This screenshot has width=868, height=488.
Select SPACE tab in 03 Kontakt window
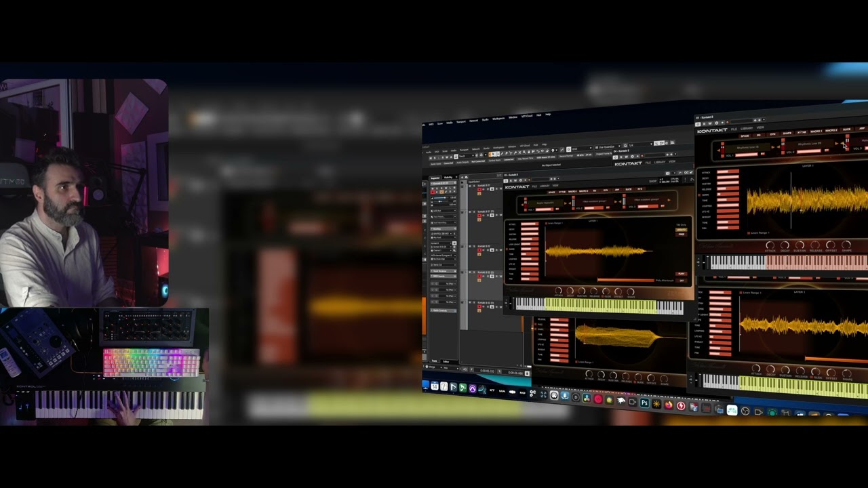click(x=551, y=192)
